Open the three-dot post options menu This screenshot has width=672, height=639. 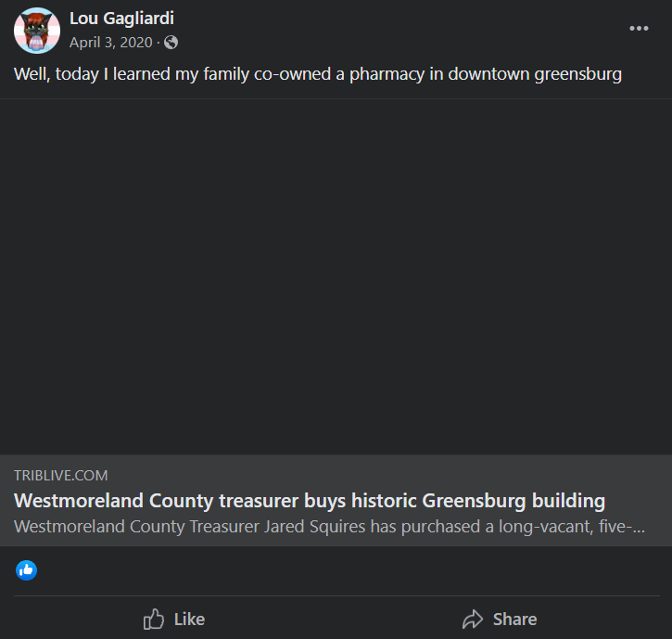639,29
